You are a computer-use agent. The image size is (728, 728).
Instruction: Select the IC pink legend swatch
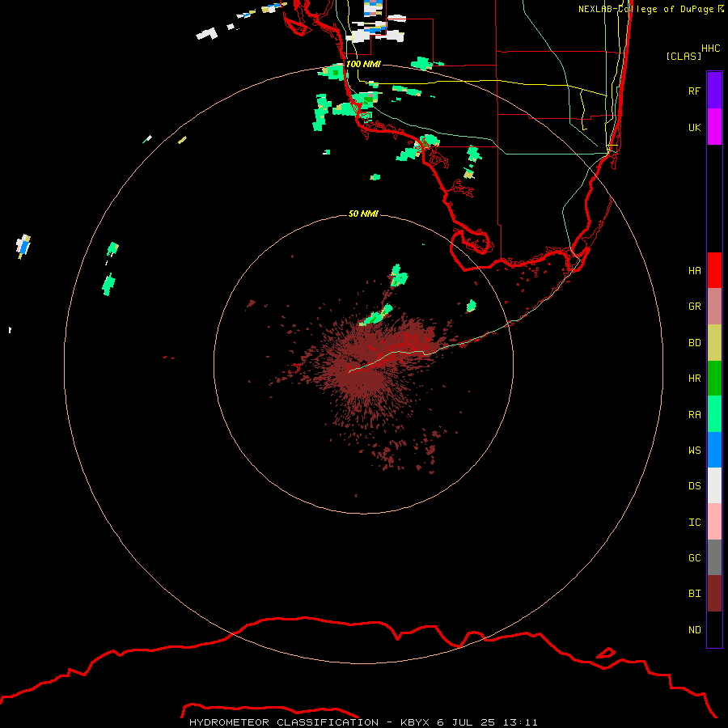pos(714,522)
